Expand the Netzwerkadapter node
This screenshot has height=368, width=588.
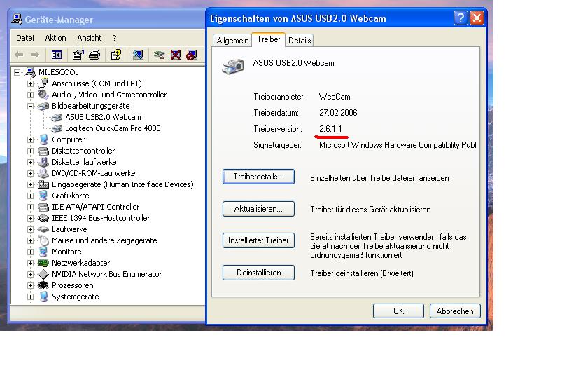click(31, 263)
